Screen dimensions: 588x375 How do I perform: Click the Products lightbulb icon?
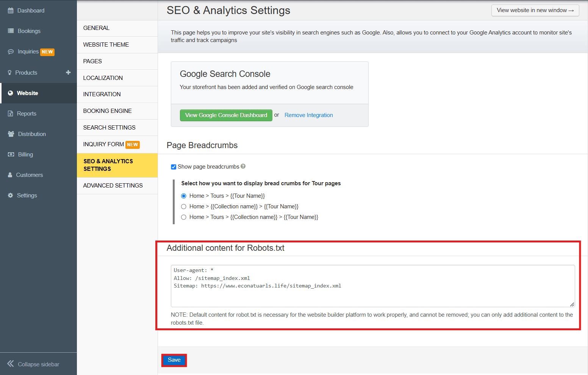[10, 73]
